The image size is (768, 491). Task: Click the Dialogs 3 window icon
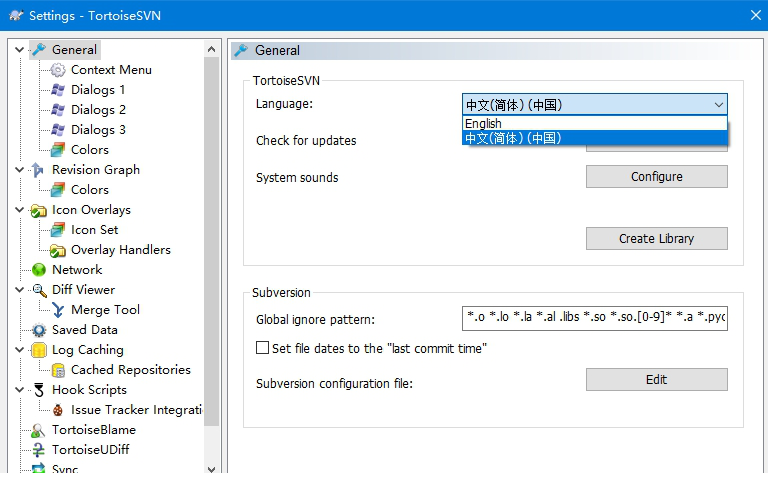(58, 130)
